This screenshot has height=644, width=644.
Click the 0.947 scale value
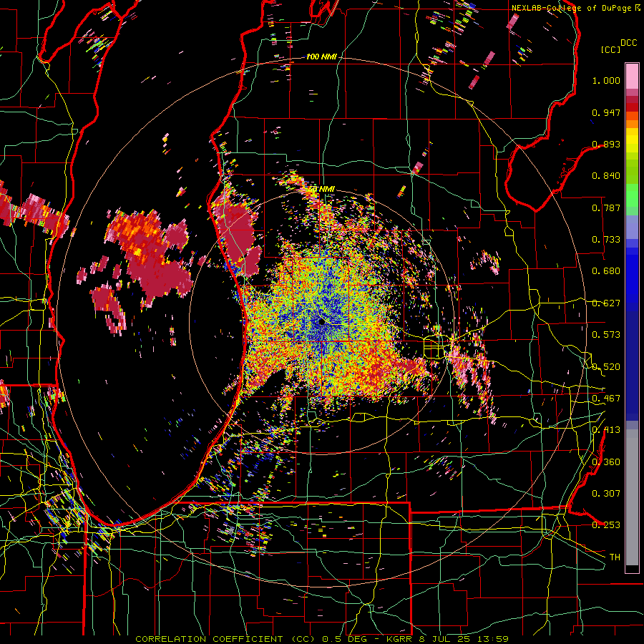[x=606, y=112]
